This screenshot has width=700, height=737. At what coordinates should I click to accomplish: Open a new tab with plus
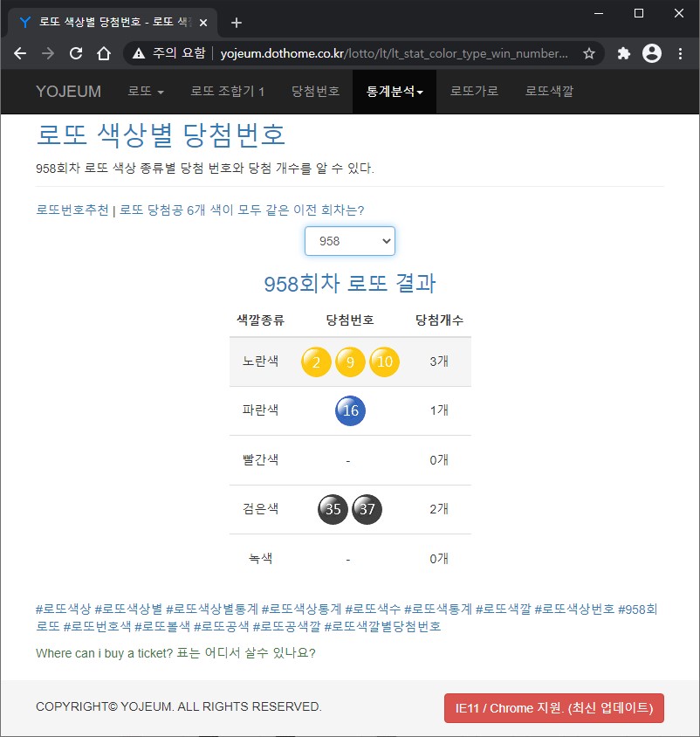(x=237, y=23)
